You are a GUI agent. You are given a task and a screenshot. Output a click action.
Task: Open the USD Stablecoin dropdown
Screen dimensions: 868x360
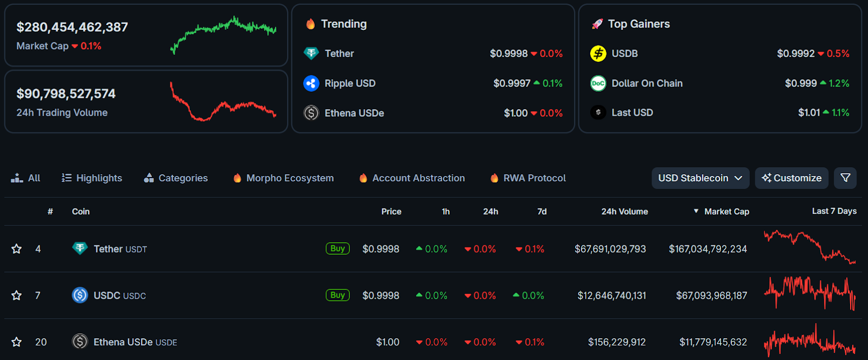pyautogui.click(x=700, y=178)
